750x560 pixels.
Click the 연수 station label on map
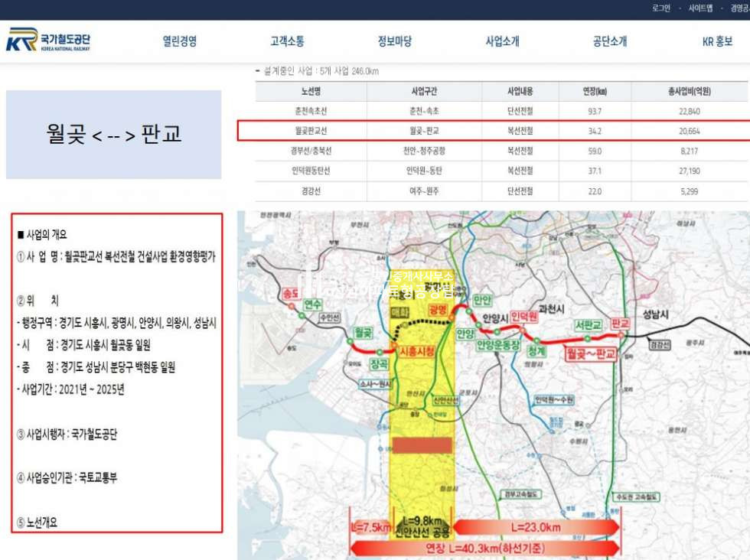[312, 304]
